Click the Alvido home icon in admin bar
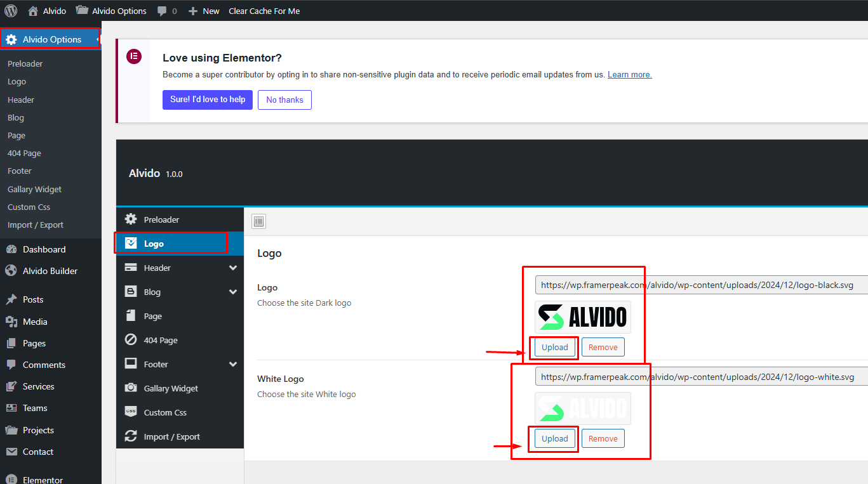 point(33,11)
